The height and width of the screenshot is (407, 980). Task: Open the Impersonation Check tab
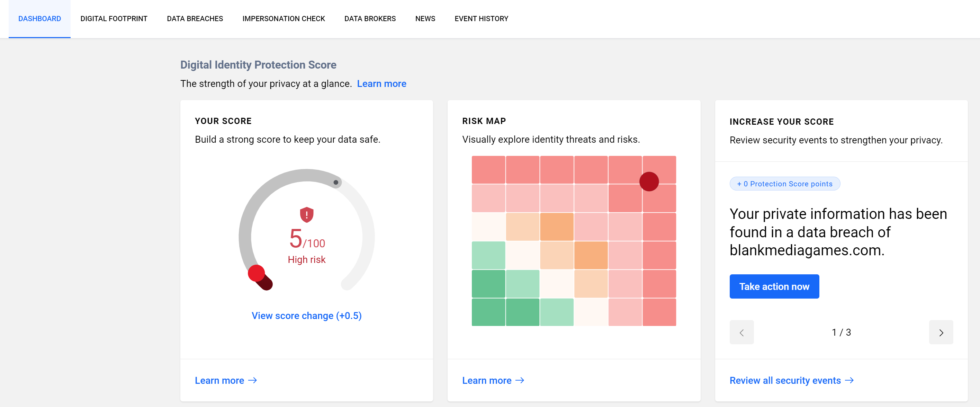coord(284,19)
